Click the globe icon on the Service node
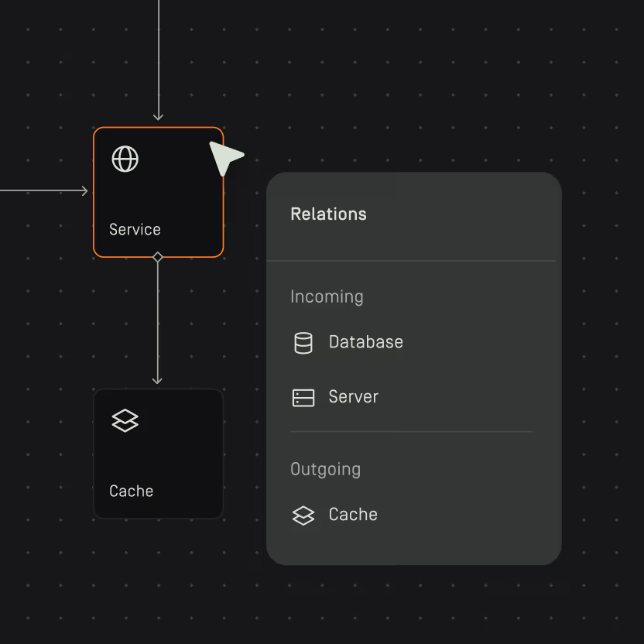Screen dimensions: 644x644 (125, 159)
